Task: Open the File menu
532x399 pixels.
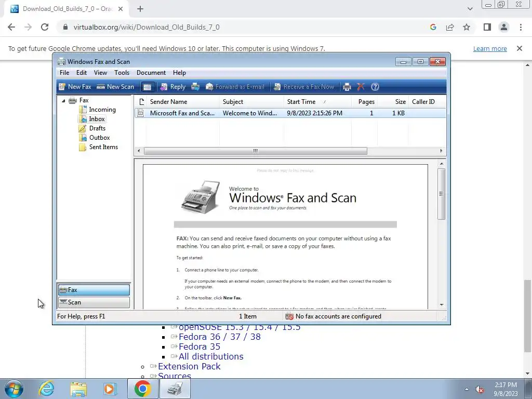Action: pos(64,73)
